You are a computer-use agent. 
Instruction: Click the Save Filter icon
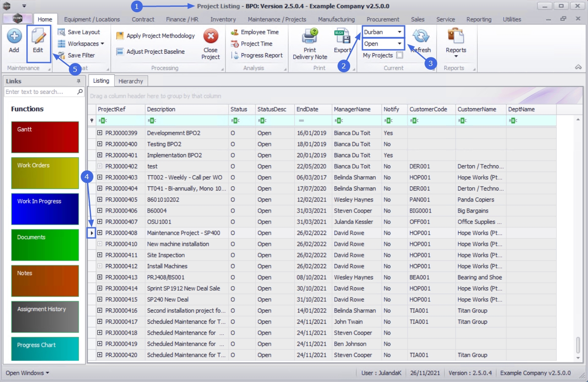point(61,55)
